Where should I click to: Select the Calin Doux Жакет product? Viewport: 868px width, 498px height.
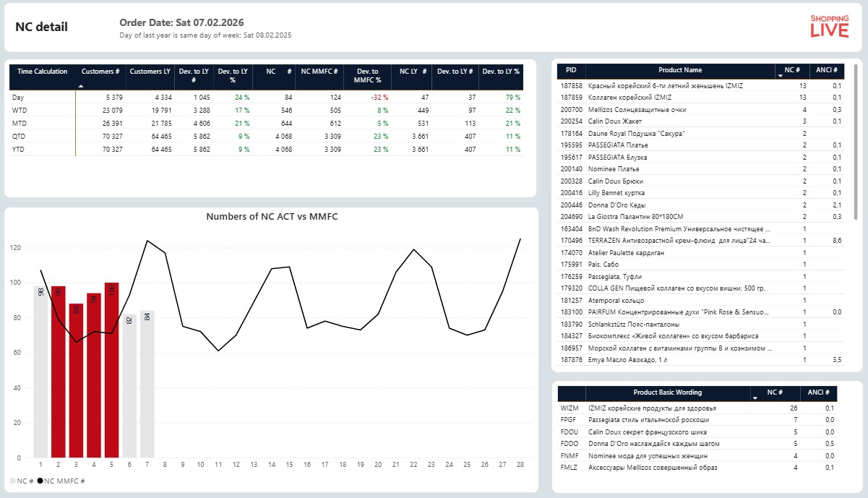point(700,121)
